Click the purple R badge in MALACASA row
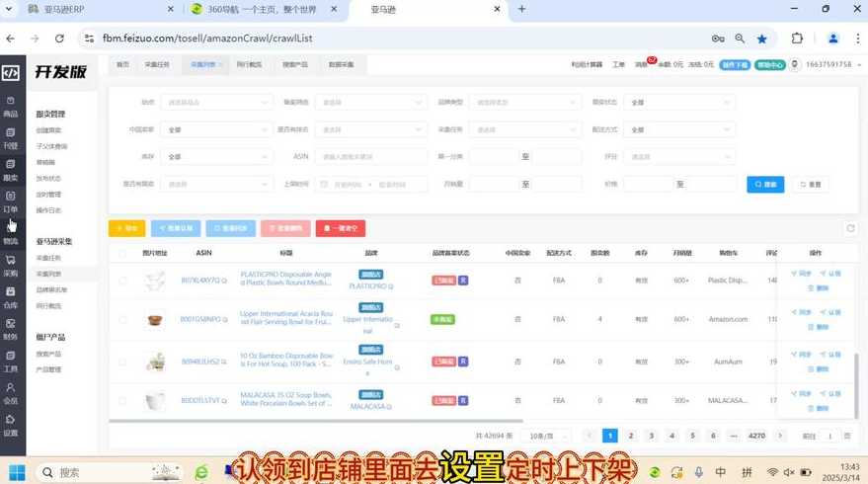The height and width of the screenshot is (484, 868). (x=463, y=400)
